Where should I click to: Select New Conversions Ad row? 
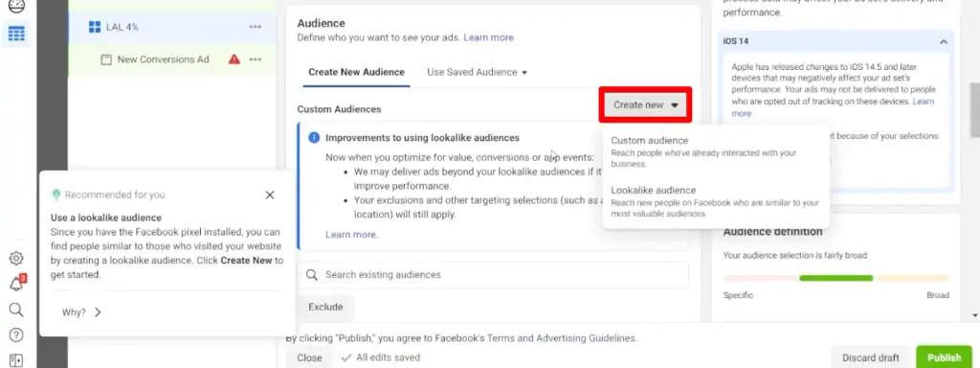pyautogui.click(x=172, y=59)
